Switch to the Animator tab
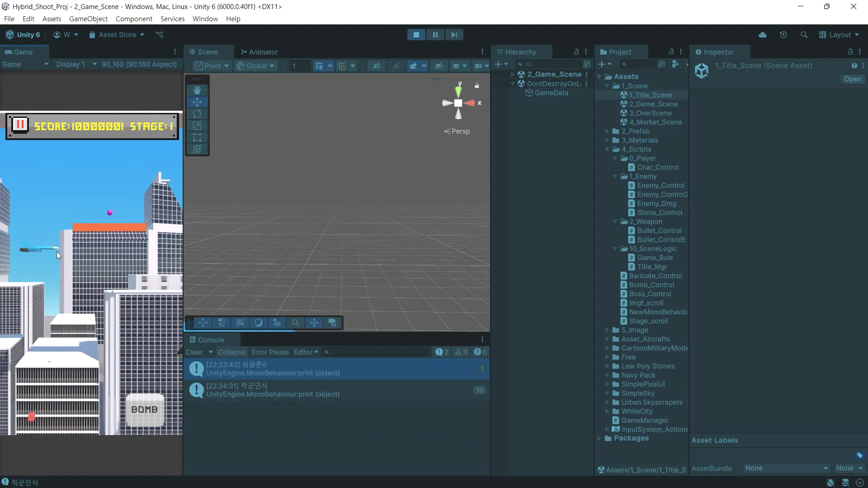The height and width of the screenshot is (488, 868). 259,52
